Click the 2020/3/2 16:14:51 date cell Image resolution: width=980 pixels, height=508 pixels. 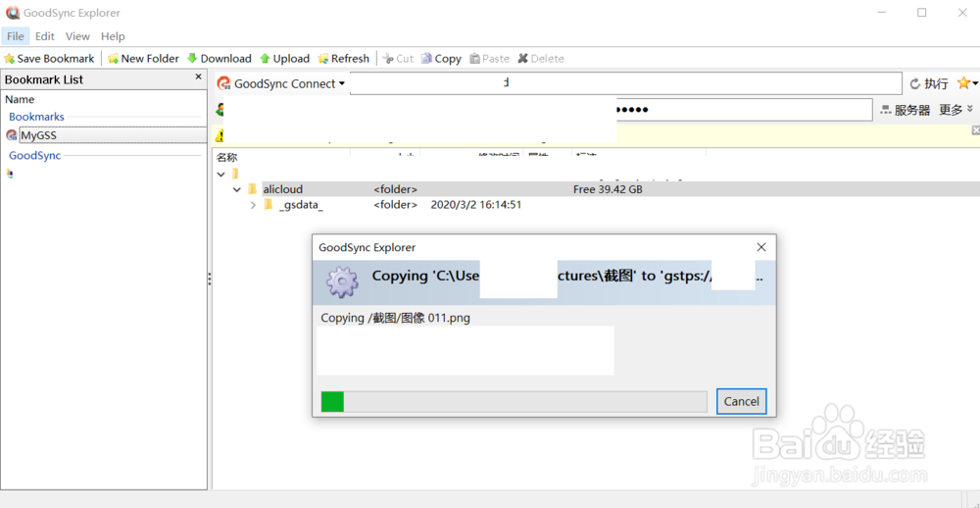click(x=476, y=205)
